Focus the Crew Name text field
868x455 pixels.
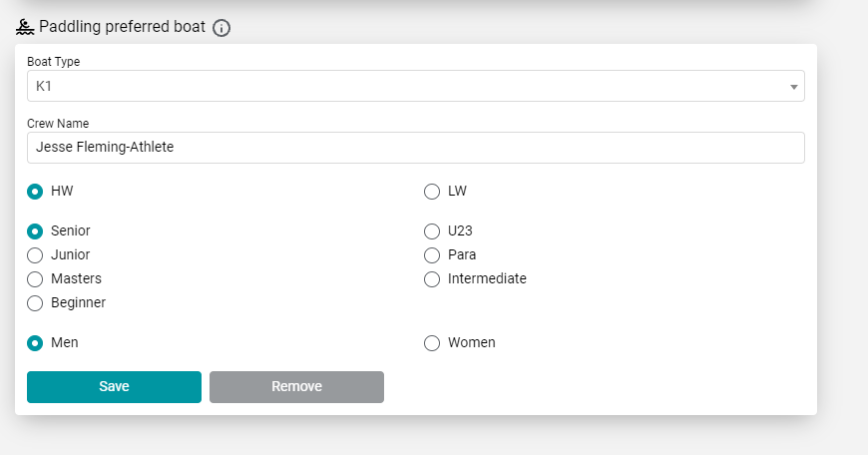pyautogui.click(x=416, y=148)
